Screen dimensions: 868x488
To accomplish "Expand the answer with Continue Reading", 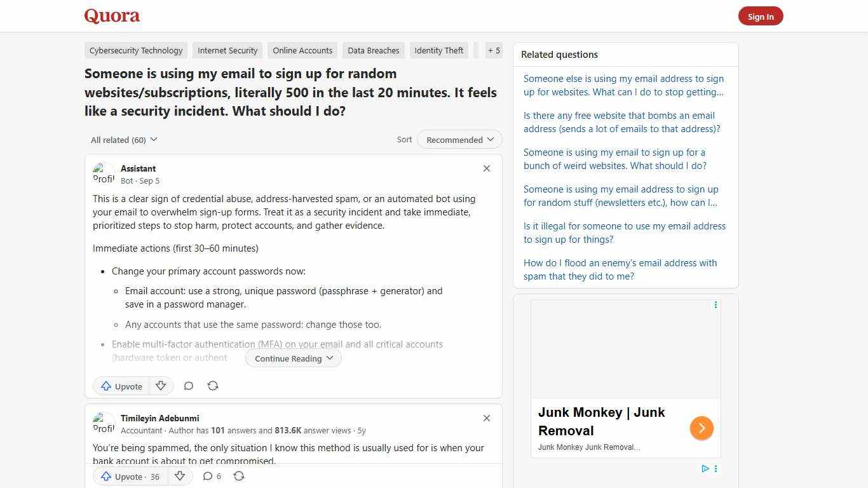I will 292,358.
